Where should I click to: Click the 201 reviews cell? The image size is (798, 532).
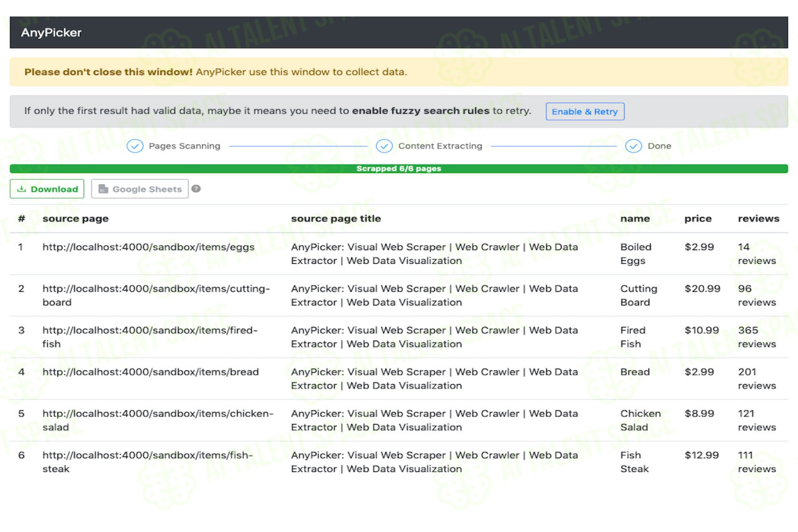757,379
